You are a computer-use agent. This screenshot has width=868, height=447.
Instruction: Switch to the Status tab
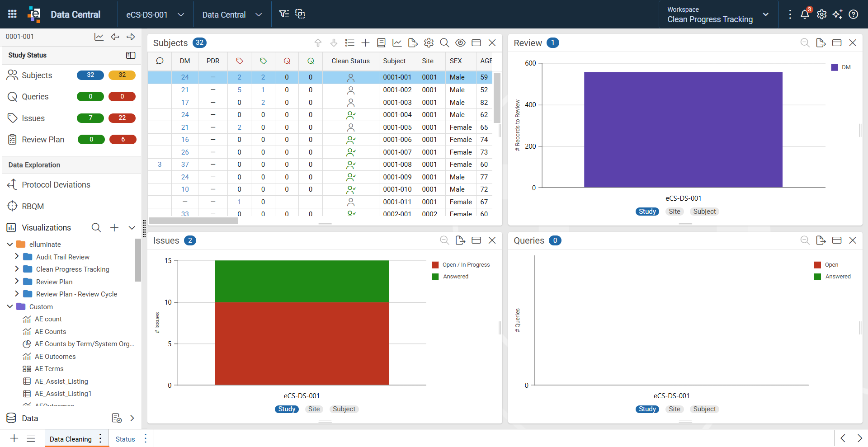pos(125,439)
